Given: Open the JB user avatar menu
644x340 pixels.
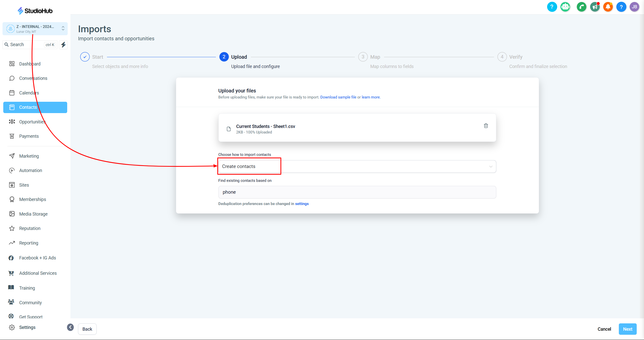Looking at the screenshot, I should (634, 7).
